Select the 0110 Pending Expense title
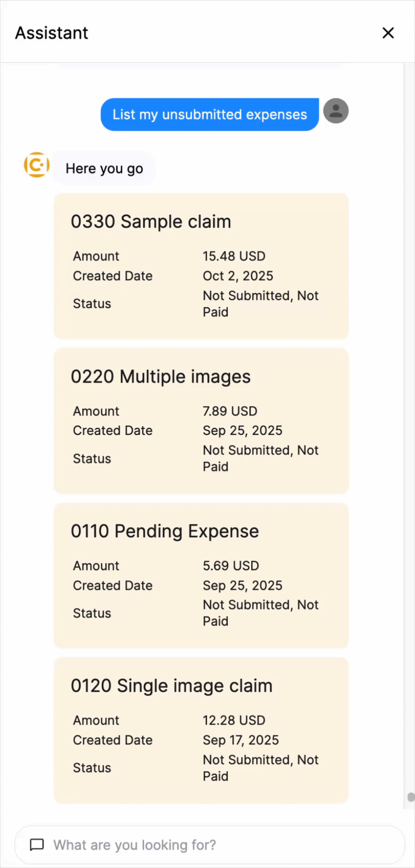Viewport: 415px width, 868px height. pyautogui.click(x=165, y=531)
